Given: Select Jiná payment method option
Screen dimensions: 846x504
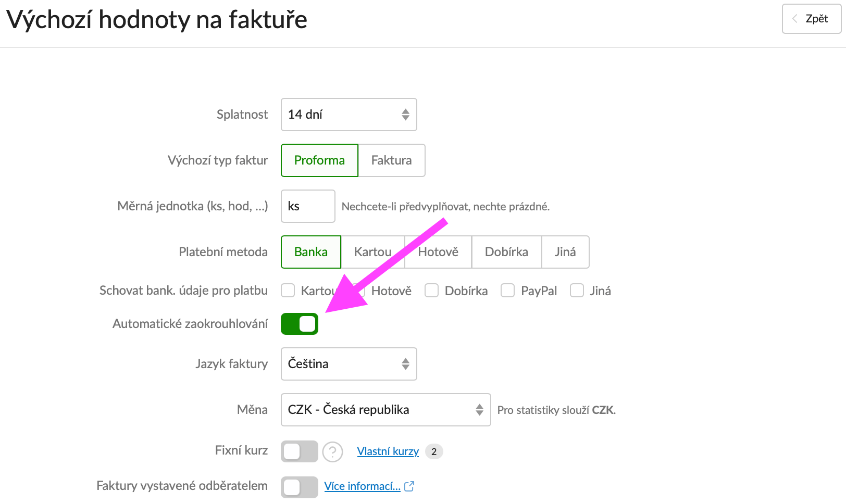Looking at the screenshot, I should pyautogui.click(x=565, y=252).
